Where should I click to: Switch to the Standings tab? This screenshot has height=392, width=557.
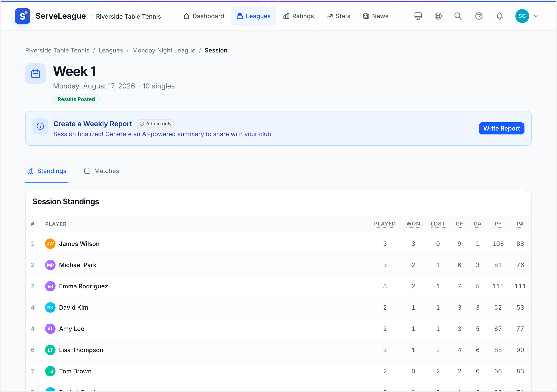[47, 171]
